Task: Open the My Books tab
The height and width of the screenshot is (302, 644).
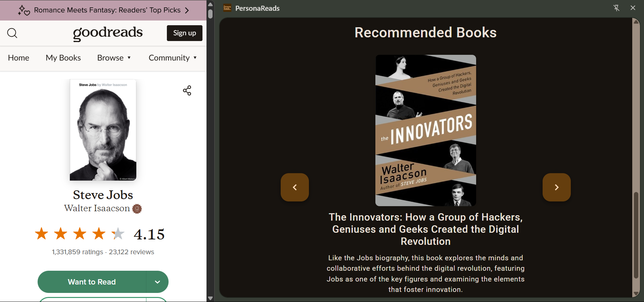Action: pyautogui.click(x=63, y=58)
